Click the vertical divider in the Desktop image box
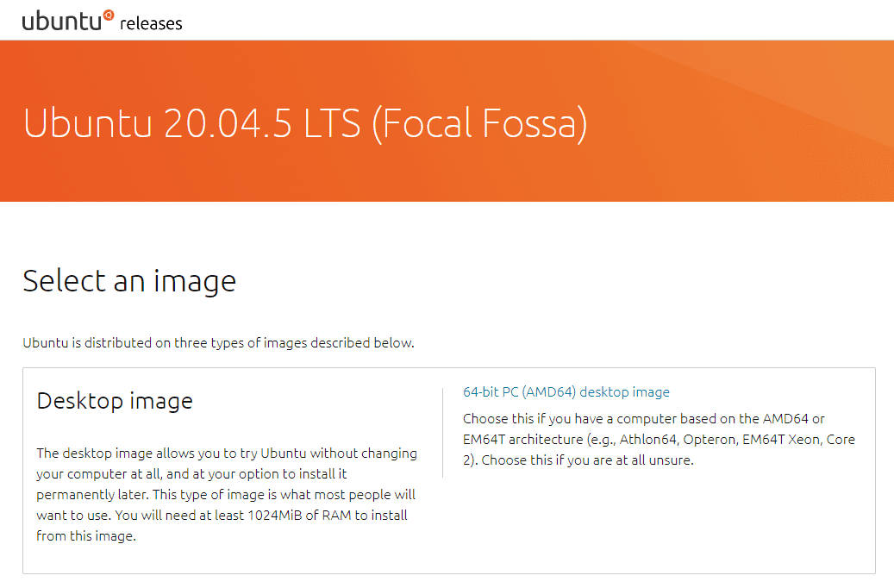This screenshot has height=588, width=894. point(442,433)
